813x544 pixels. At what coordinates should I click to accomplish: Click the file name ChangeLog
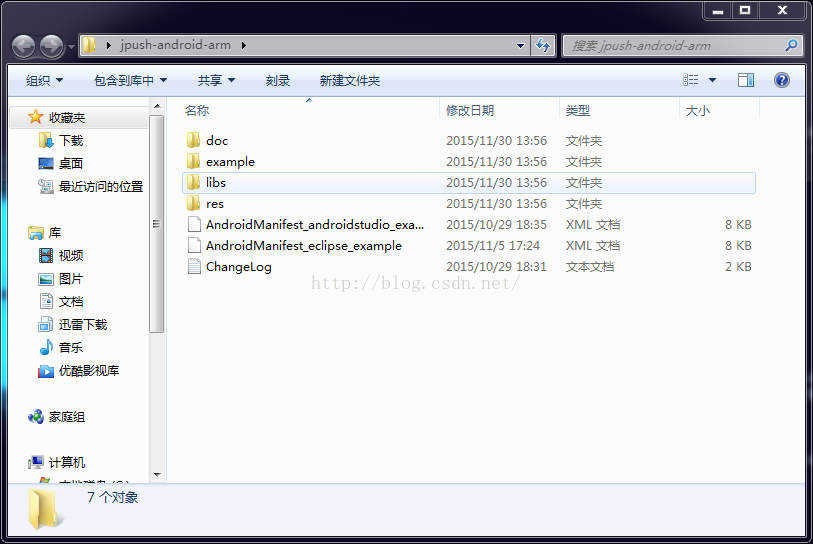pos(239,267)
